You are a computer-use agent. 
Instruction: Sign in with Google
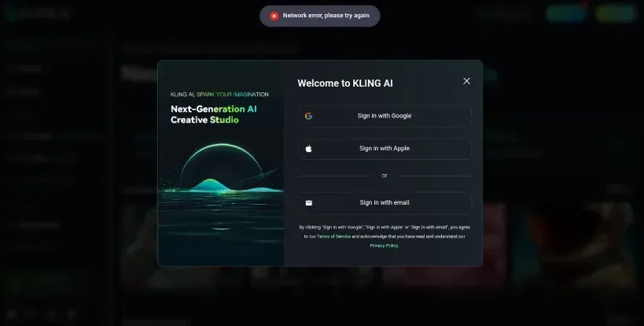(x=385, y=116)
